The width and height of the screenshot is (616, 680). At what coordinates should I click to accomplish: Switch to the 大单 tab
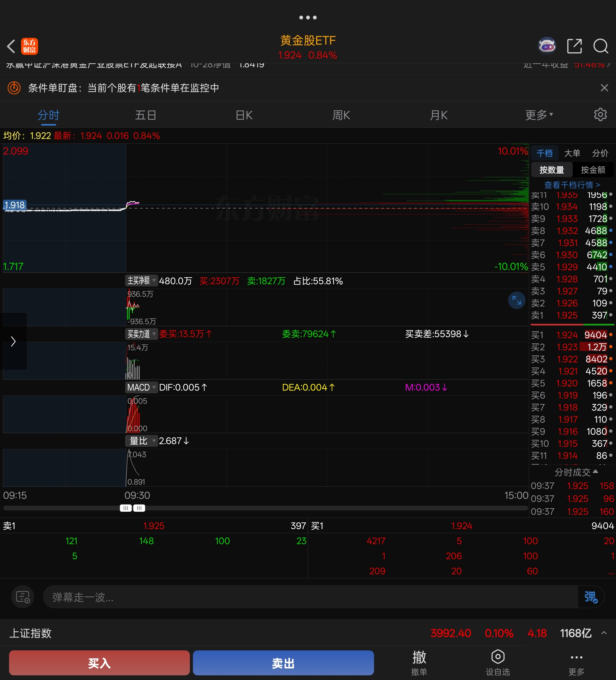(x=572, y=153)
